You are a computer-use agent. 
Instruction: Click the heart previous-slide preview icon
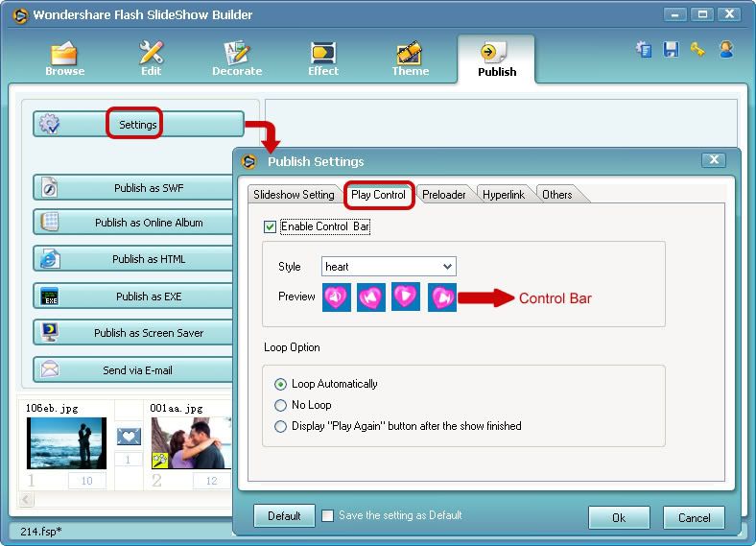[x=370, y=297]
